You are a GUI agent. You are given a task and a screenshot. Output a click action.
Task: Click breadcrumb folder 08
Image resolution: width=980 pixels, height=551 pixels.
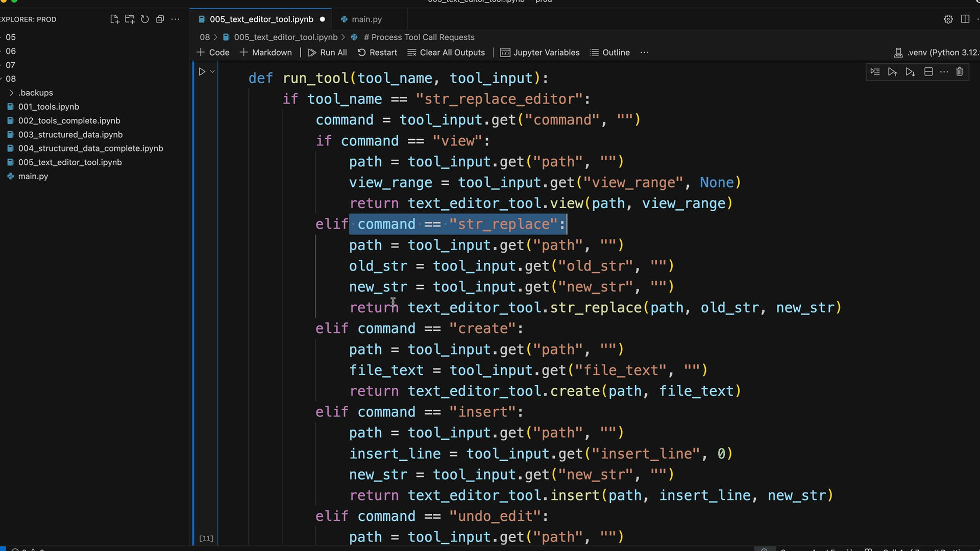(205, 37)
